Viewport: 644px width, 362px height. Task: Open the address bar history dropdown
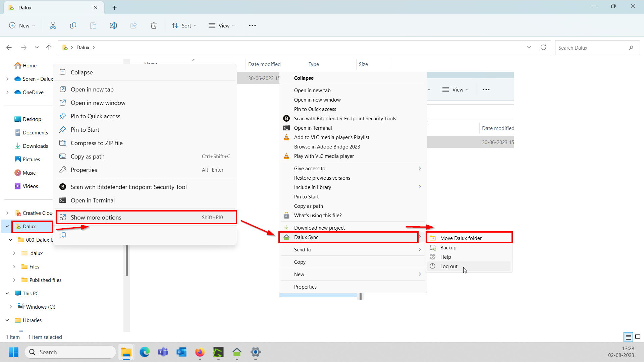click(529, 47)
